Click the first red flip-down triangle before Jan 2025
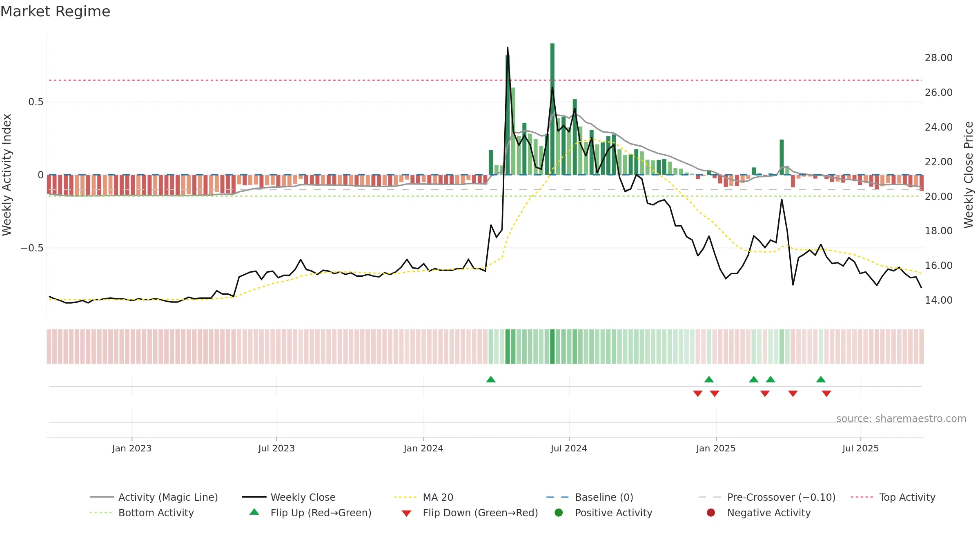 coord(698,393)
